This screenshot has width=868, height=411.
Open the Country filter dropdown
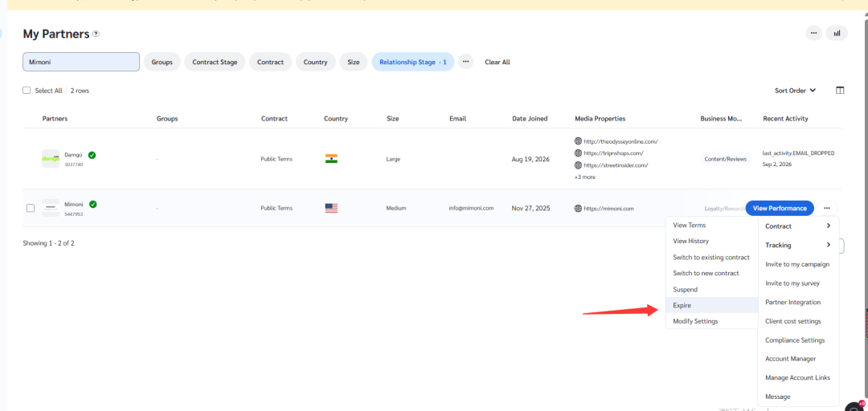pos(316,62)
